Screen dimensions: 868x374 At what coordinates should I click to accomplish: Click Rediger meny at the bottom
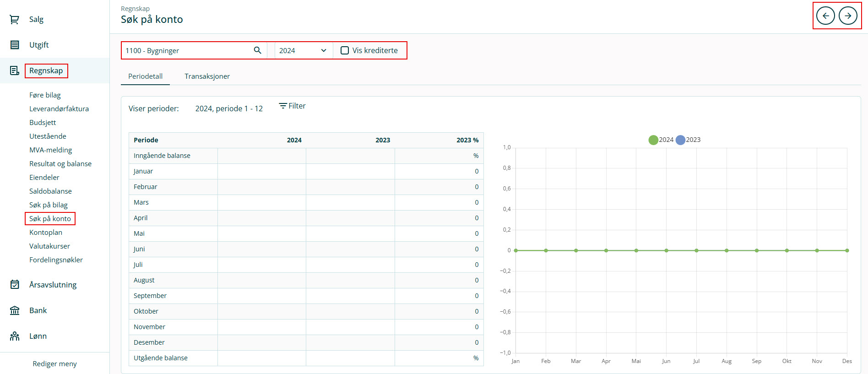(x=54, y=364)
